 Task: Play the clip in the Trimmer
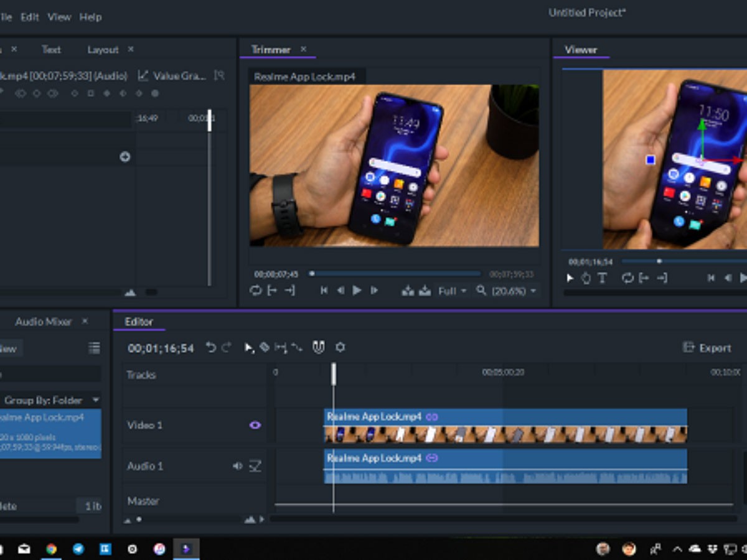(x=357, y=290)
